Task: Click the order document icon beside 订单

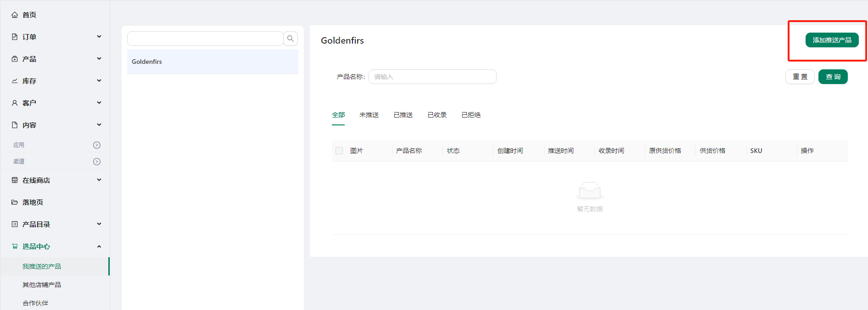Action: (x=15, y=37)
